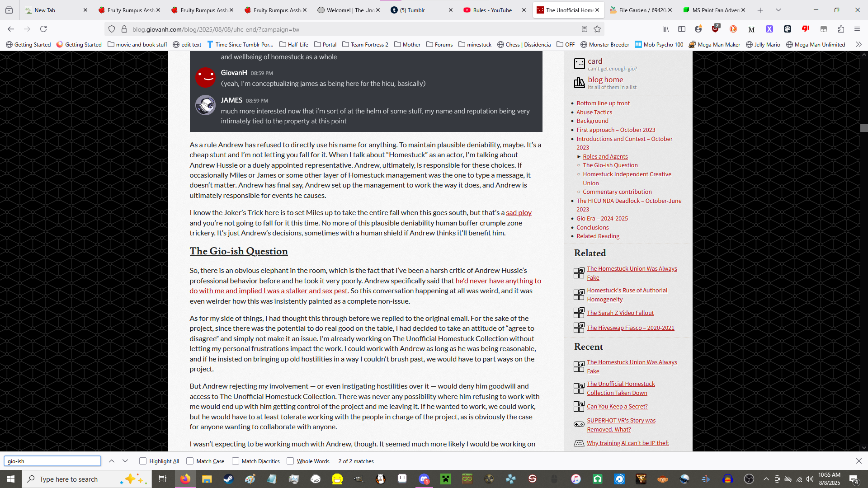Open the Conclusions contents link

coord(592,227)
